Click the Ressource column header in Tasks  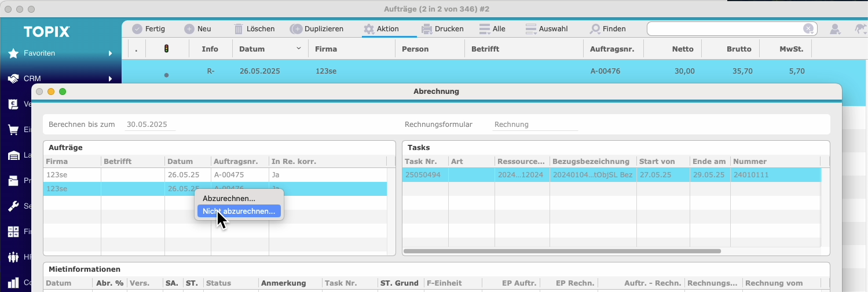(x=521, y=161)
